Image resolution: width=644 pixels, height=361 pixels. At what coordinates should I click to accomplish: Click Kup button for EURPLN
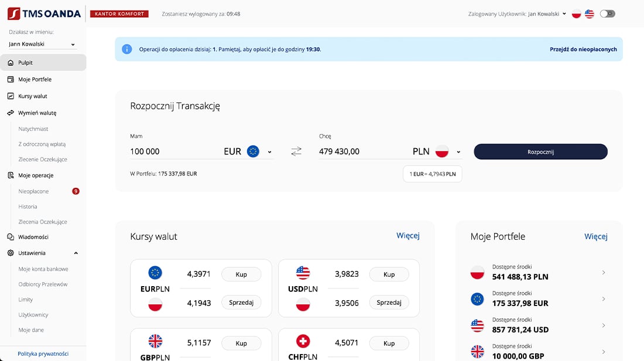[241, 274]
